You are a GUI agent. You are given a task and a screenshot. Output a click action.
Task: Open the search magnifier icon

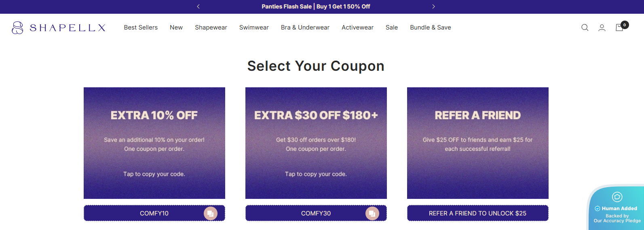click(585, 27)
